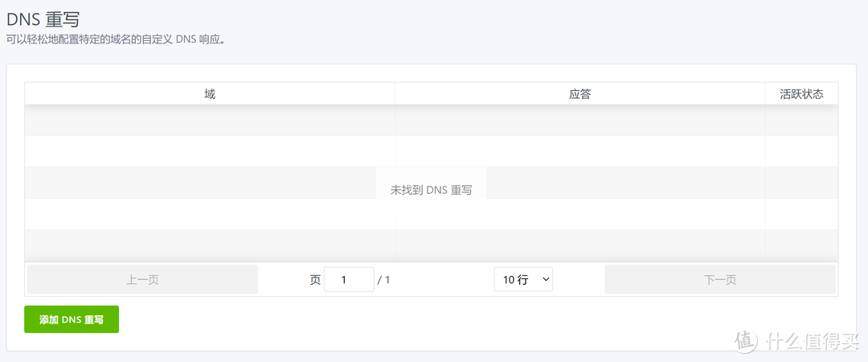The height and width of the screenshot is (362, 868).
Task: Click the first empty cell under 活跃状态
Action: (x=801, y=120)
